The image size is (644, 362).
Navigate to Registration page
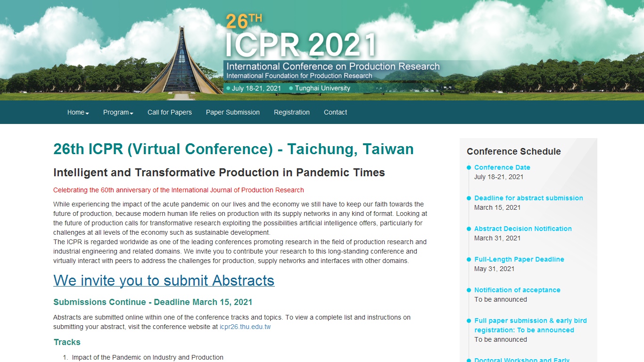tap(292, 112)
